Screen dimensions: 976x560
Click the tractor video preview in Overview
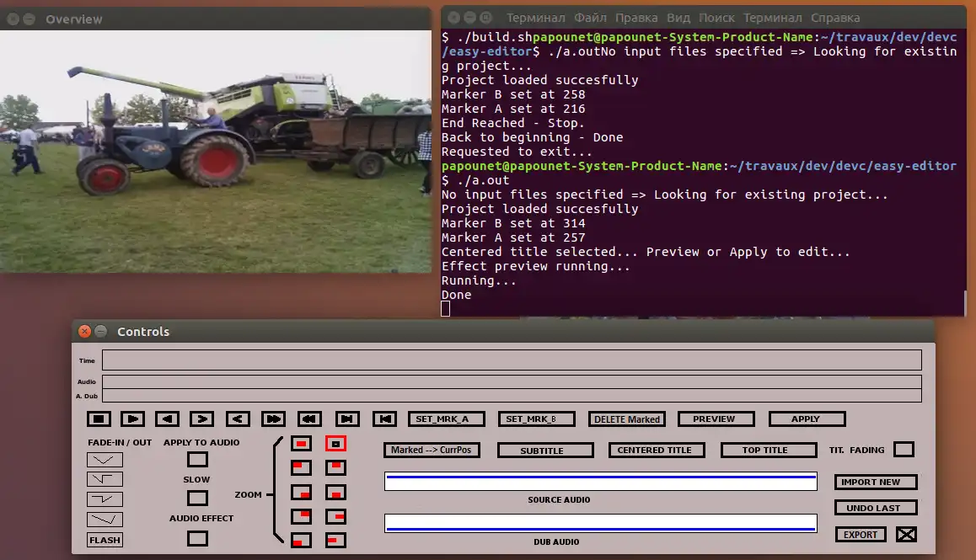pyautogui.click(x=216, y=152)
